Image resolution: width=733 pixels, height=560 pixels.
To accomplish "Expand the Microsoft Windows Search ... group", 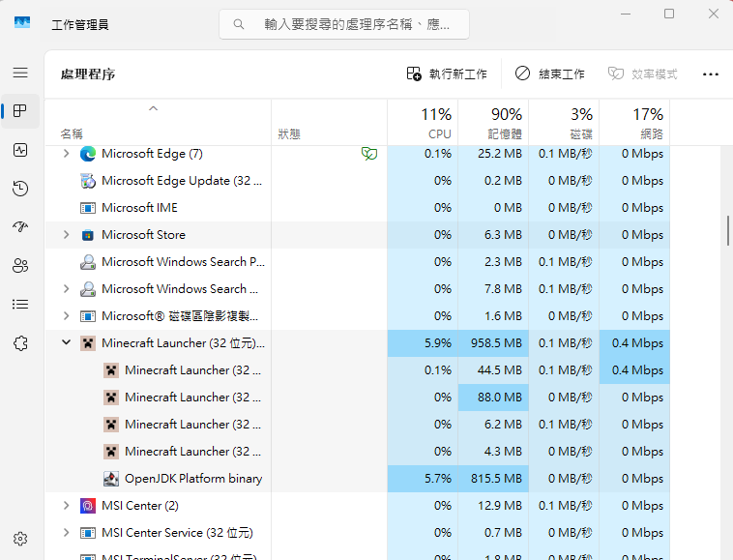I will click(67, 289).
